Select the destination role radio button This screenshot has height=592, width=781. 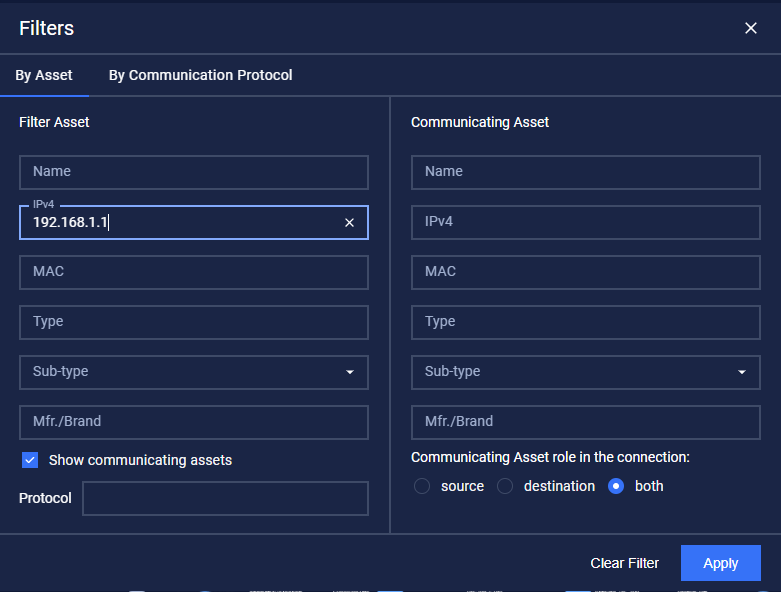[x=505, y=486]
